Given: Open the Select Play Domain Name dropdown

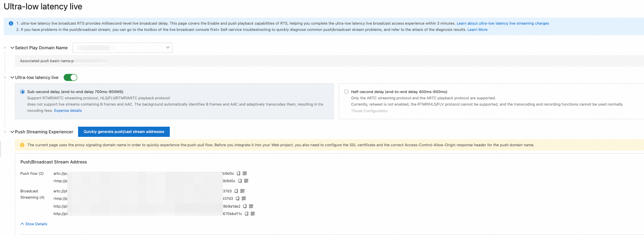Looking at the screenshot, I should click(x=123, y=48).
